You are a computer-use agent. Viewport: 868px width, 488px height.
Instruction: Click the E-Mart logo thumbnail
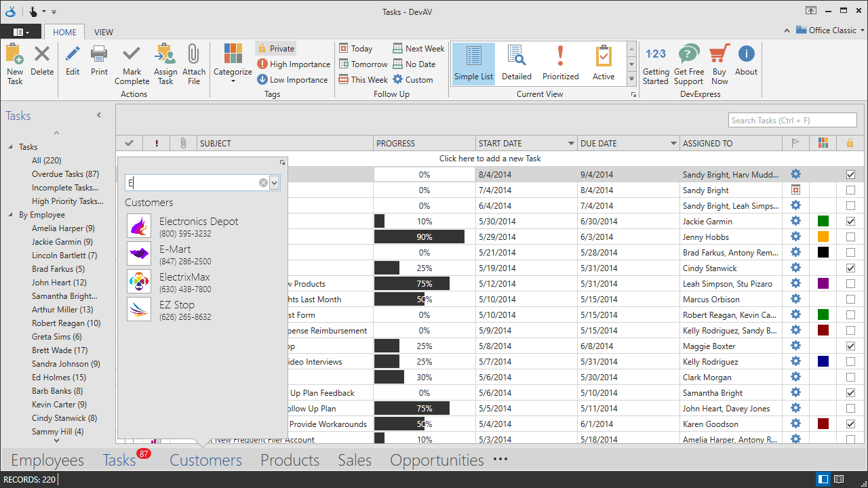(139, 253)
